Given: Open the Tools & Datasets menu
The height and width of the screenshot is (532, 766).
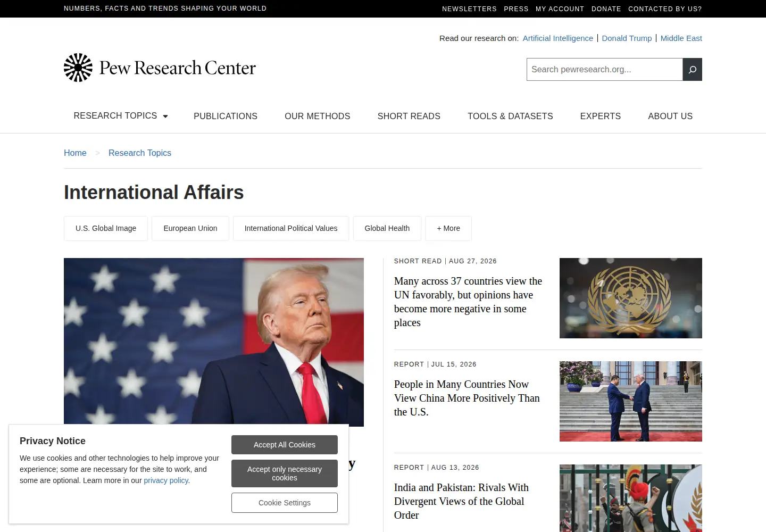Looking at the screenshot, I should [x=510, y=116].
